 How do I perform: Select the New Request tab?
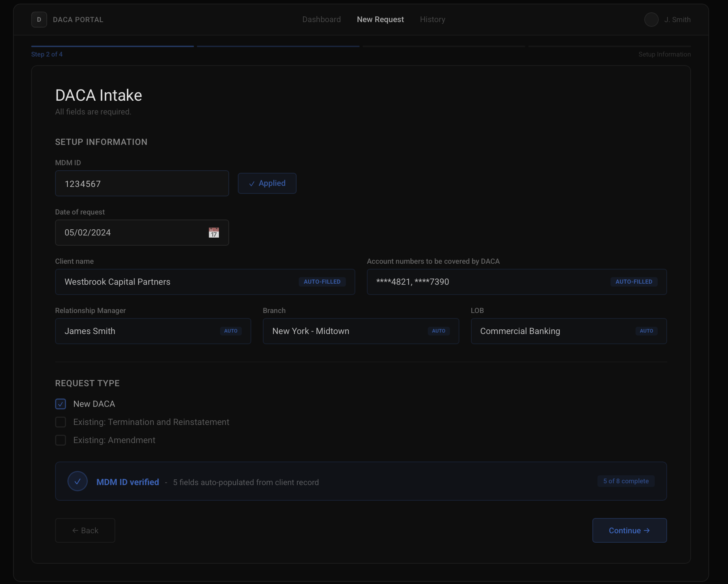[x=380, y=20]
